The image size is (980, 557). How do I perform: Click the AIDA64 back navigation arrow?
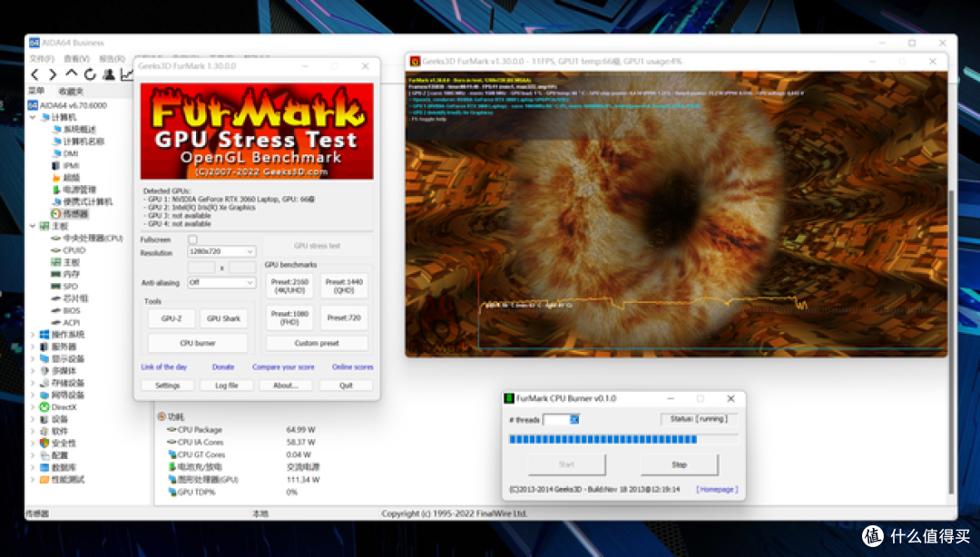click(x=35, y=74)
